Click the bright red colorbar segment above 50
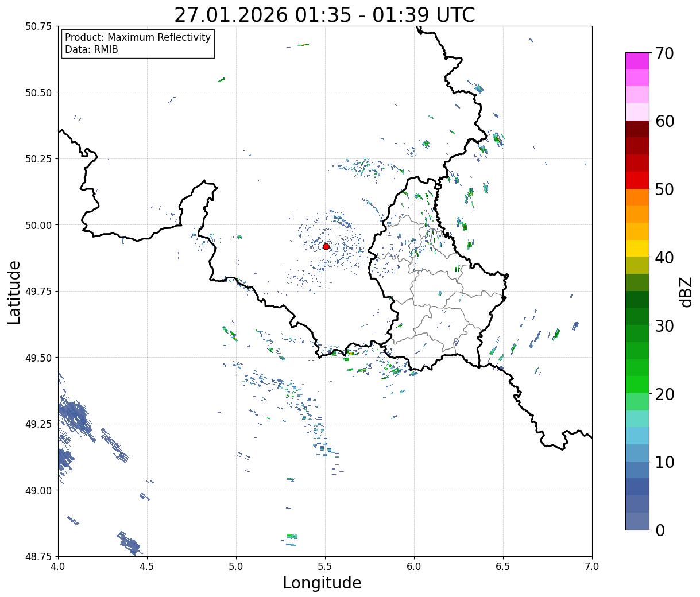The image size is (700, 597). point(637,180)
